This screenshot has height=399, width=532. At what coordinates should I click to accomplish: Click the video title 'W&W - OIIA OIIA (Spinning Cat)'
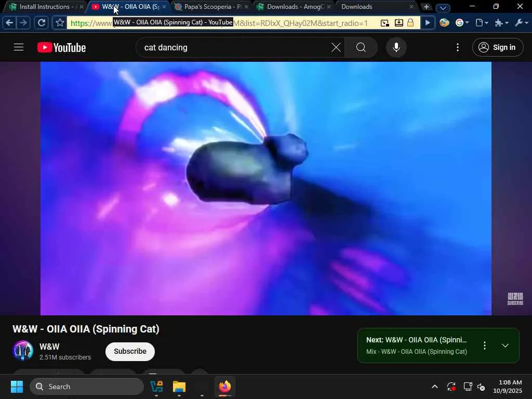pos(86,329)
